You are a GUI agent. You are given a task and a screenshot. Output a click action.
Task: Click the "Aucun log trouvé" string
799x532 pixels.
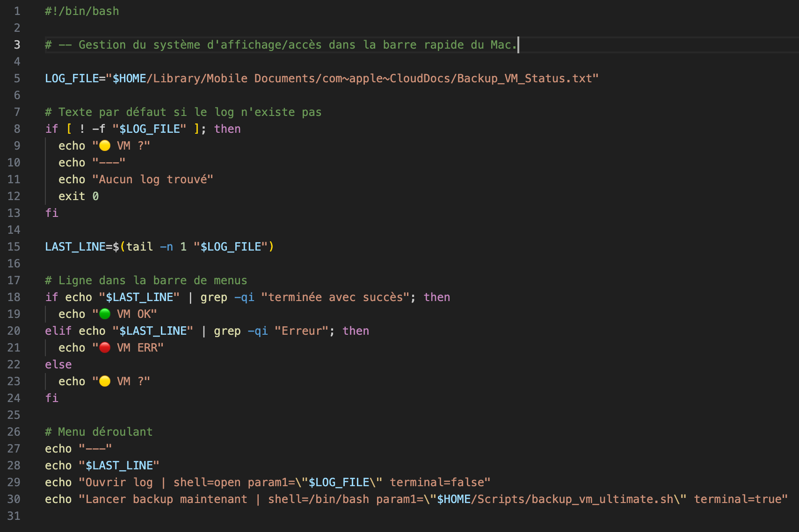(x=153, y=180)
